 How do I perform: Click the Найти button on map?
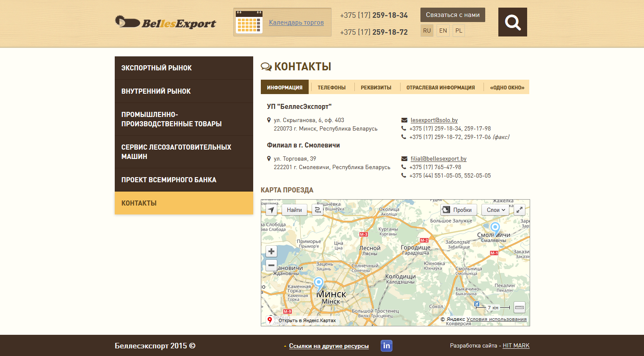[x=294, y=210]
